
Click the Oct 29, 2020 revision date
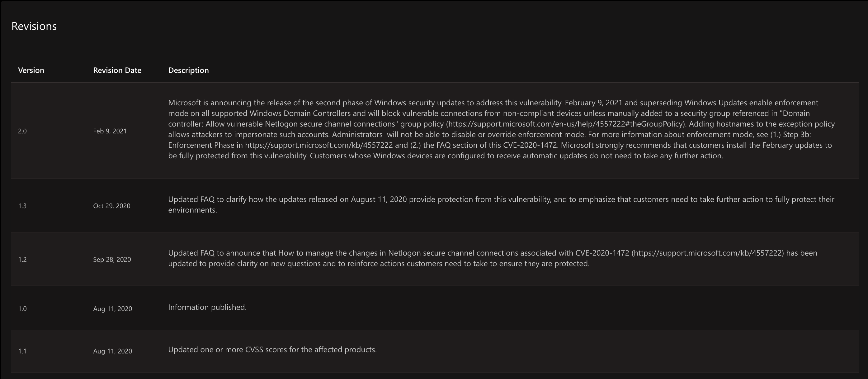[111, 206]
